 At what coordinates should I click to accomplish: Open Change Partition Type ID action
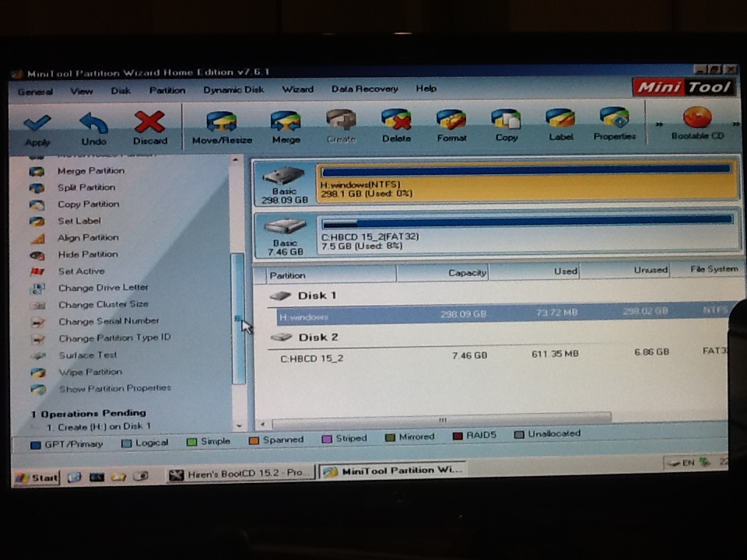click(114, 338)
